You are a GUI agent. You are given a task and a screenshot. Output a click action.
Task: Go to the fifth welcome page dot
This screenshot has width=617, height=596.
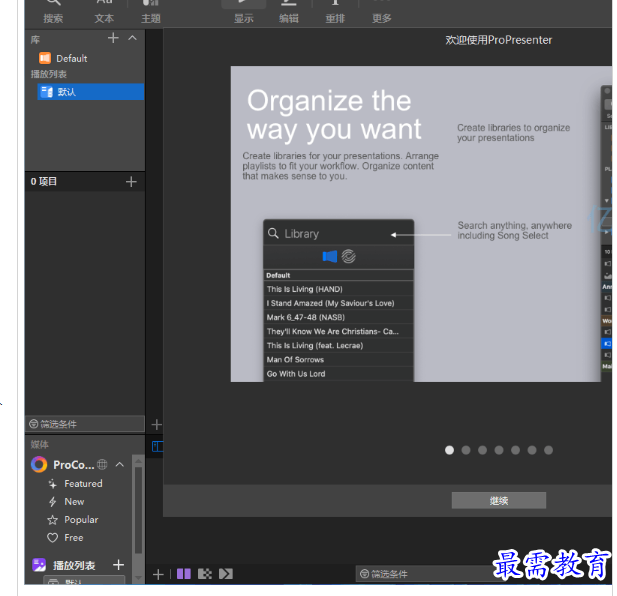click(515, 450)
